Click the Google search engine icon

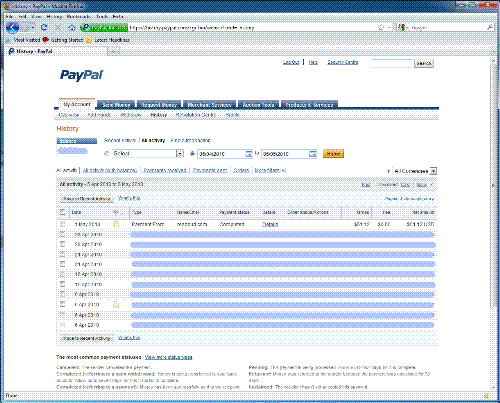(x=401, y=28)
